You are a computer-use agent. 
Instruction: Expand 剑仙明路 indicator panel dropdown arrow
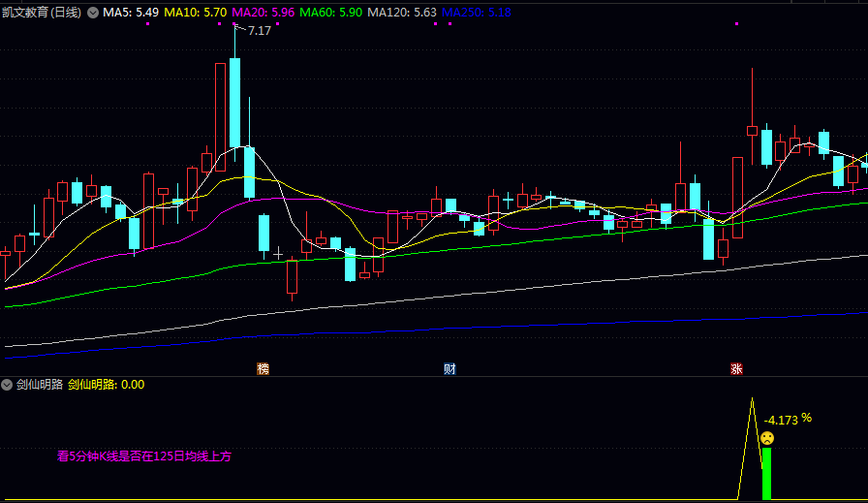[x=7, y=385]
